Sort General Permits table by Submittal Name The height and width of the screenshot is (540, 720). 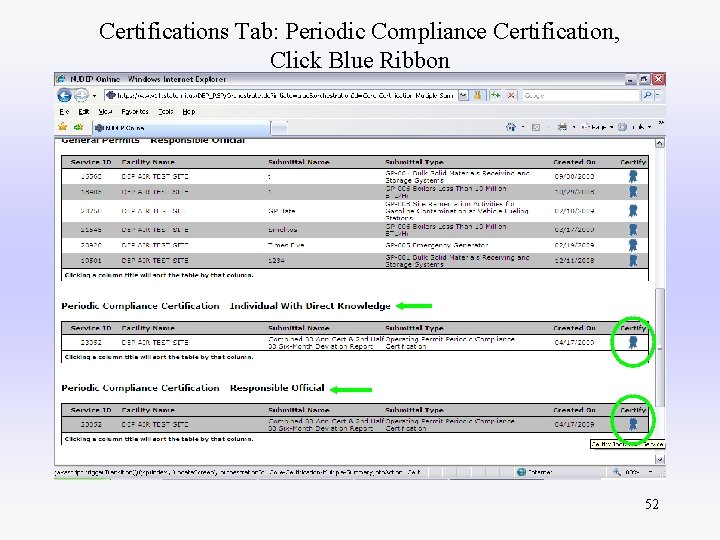click(x=299, y=162)
